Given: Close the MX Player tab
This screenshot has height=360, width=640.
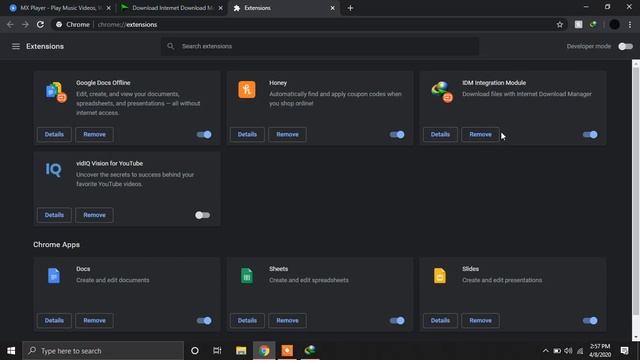Looking at the screenshot, I should pos(109,8).
